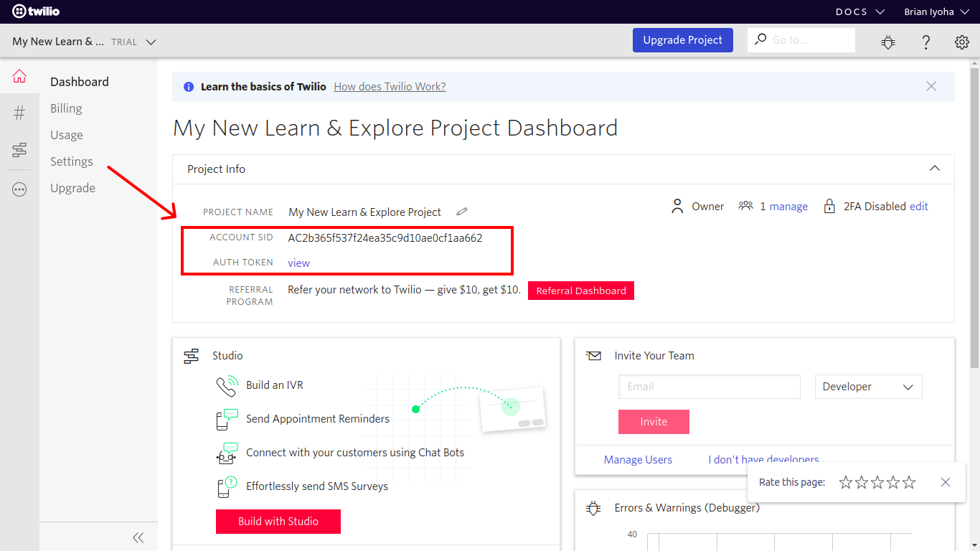Open the Studio flow sidebar icon
980x551 pixels.
[19, 150]
